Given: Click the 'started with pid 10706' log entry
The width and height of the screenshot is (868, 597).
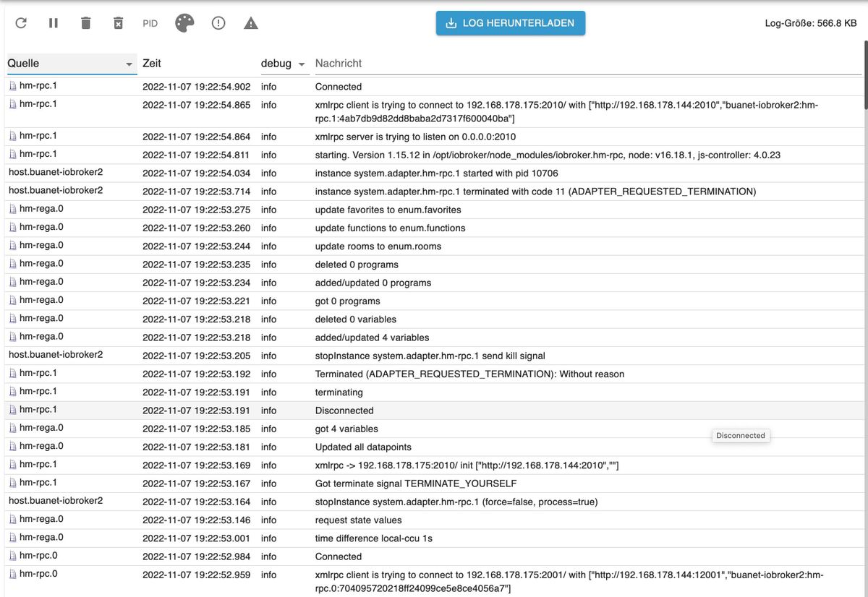Looking at the screenshot, I should [436, 173].
